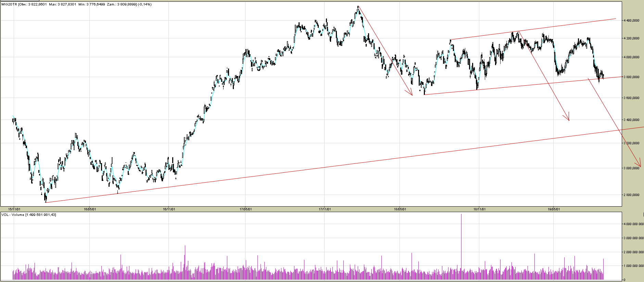Click the 16/05/01 date axis label

90,209
